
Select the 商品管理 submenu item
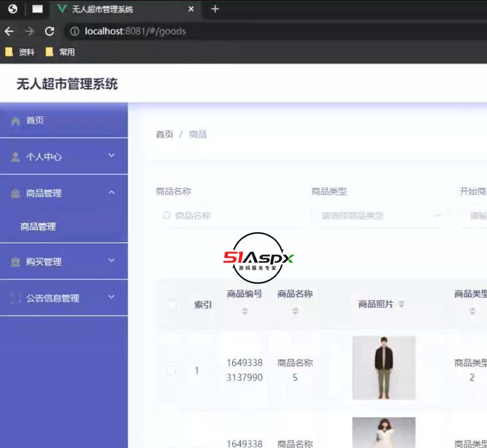click(x=38, y=227)
